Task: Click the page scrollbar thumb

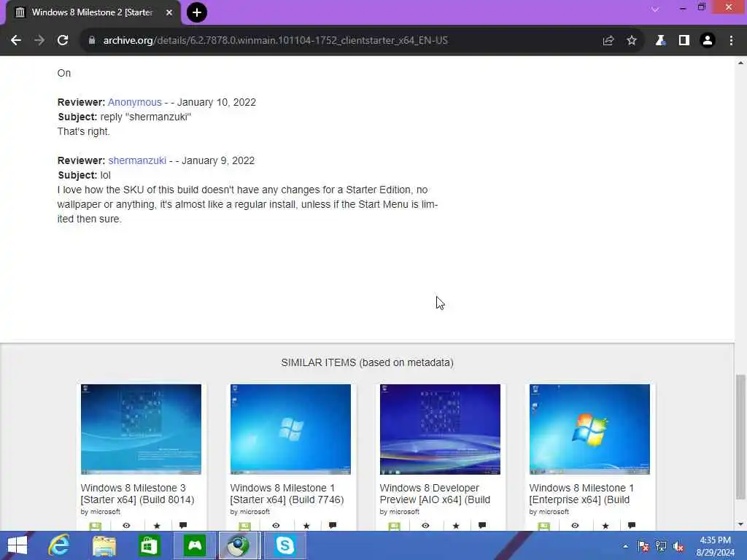Action: (x=740, y=437)
